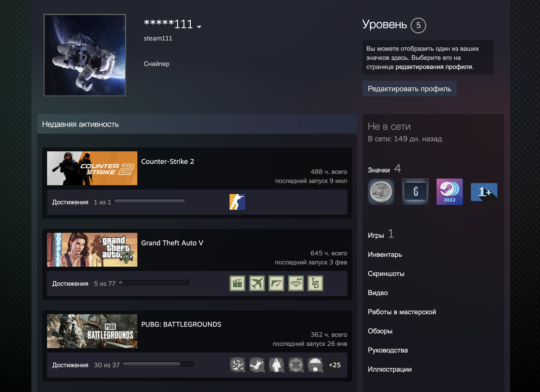Open the Counter-Strike 2 banner image
The height and width of the screenshot is (392, 540).
[92, 168]
